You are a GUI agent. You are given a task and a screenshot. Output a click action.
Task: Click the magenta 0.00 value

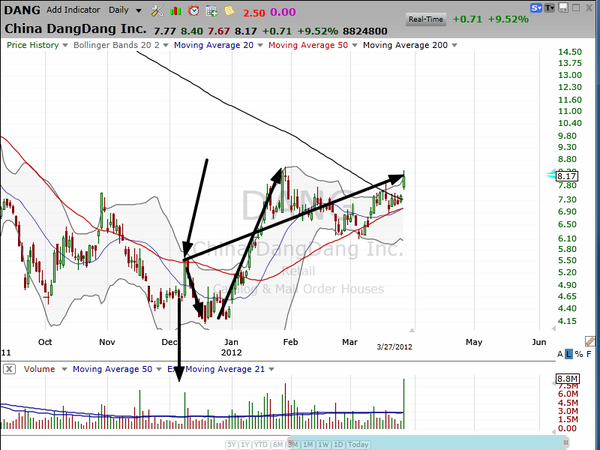click(x=283, y=12)
